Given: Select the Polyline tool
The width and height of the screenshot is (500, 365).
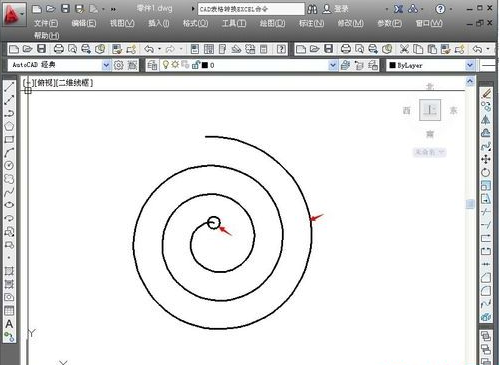Looking at the screenshot, I should click(x=9, y=113).
